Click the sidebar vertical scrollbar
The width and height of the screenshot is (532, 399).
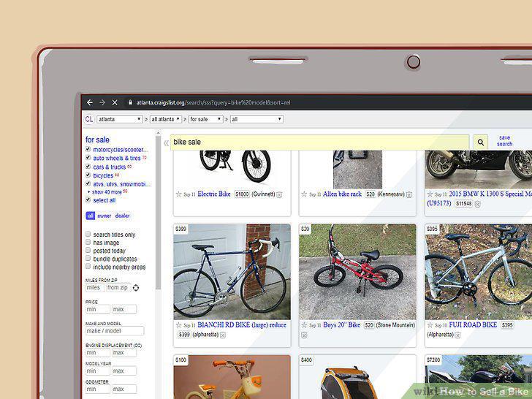[x=158, y=212]
